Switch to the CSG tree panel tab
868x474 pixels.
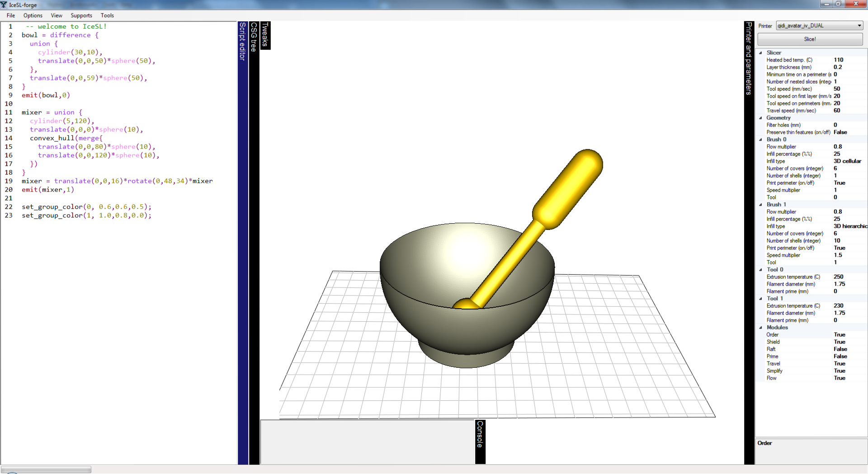(254, 37)
